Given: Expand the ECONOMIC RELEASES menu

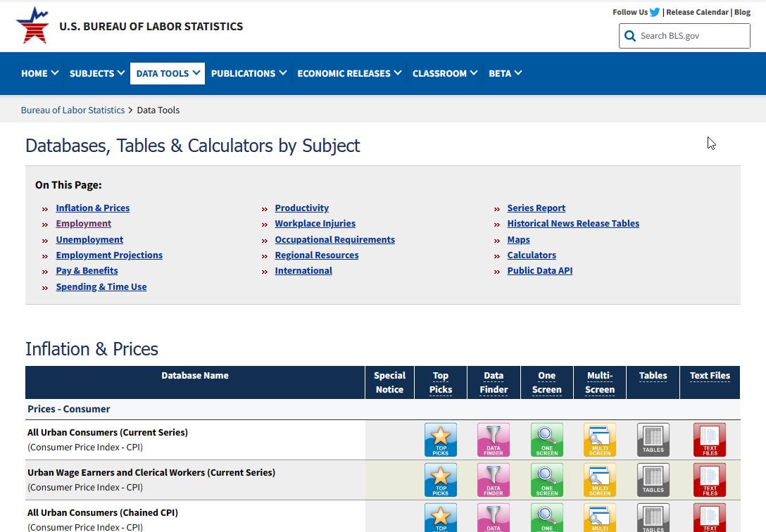Looking at the screenshot, I should [349, 73].
